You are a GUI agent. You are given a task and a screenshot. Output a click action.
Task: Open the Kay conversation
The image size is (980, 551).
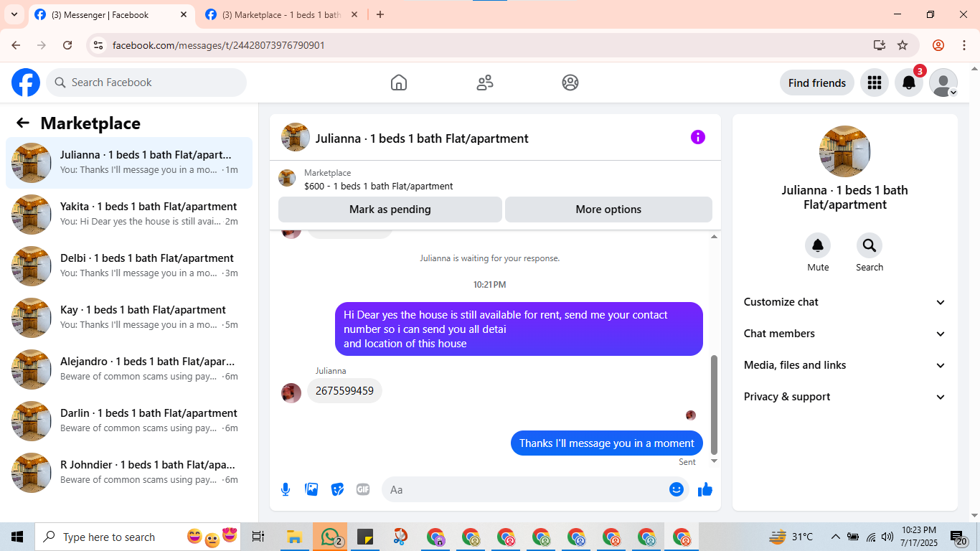click(x=129, y=318)
